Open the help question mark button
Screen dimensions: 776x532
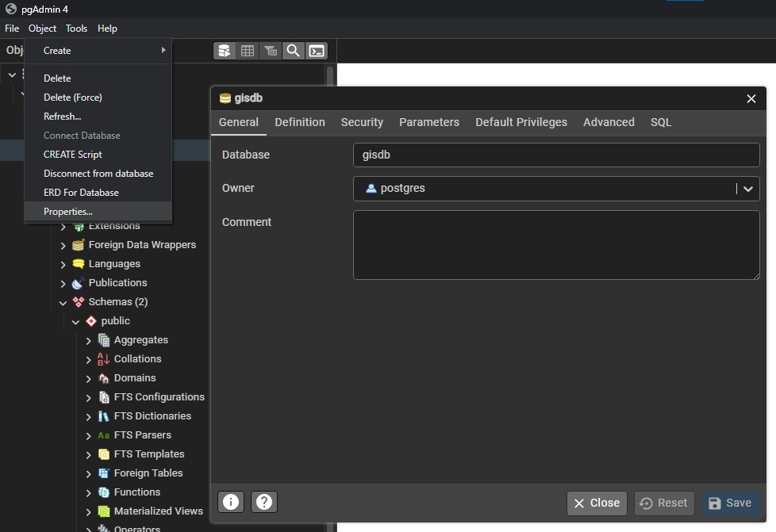tap(264, 502)
